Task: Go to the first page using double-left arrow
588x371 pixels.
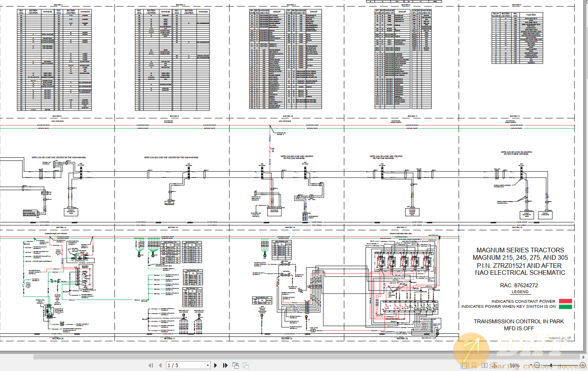Action: pyautogui.click(x=151, y=365)
